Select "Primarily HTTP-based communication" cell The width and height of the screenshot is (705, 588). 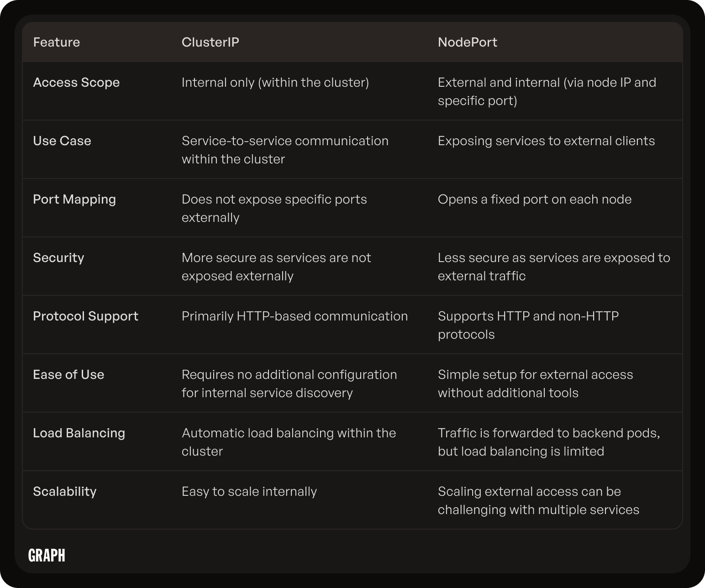[295, 316]
